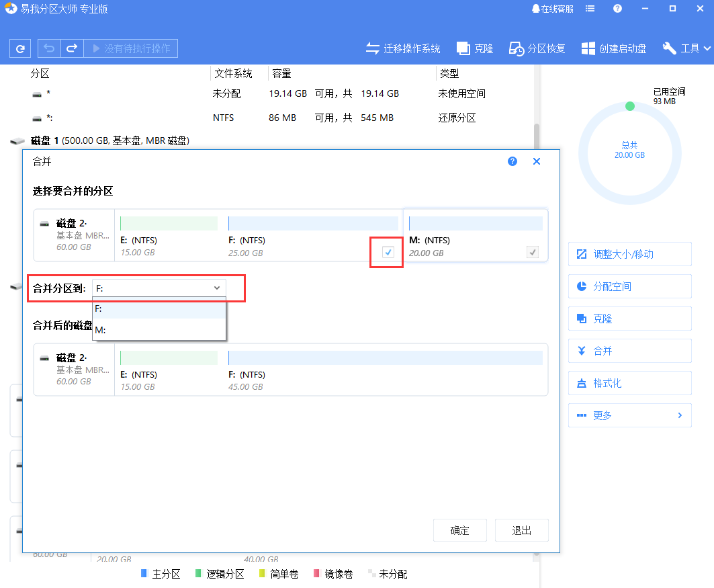Screen dimensions: 714x588
Task: Click the refresh operations icon
Action: point(19,48)
